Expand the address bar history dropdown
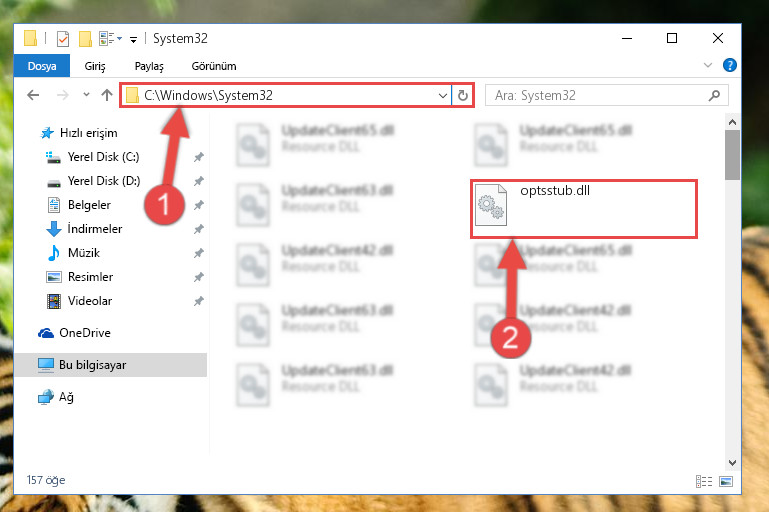Screen dimensions: 769x512 click(x=442, y=95)
